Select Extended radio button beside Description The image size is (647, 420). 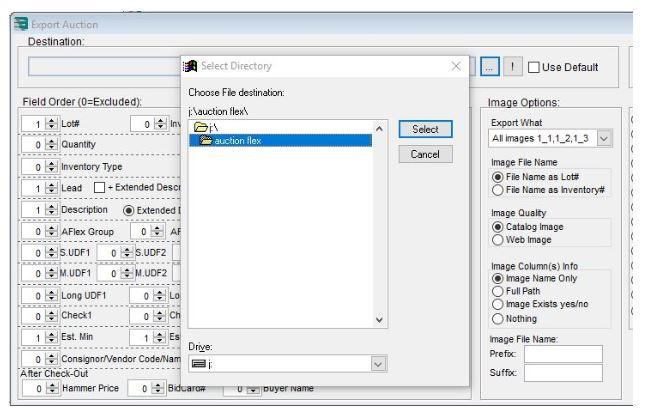pyautogui.click(x=128, y=210)
